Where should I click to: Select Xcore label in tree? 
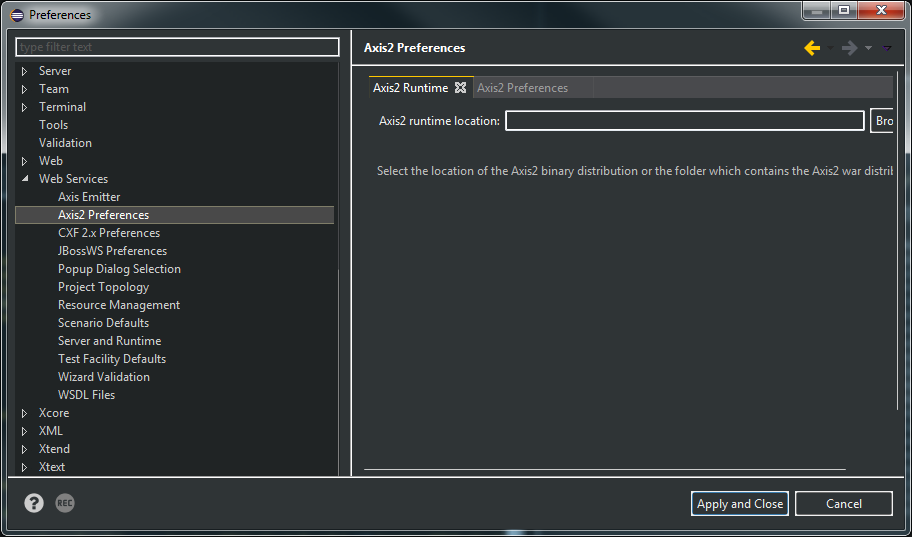pos(54,413)
